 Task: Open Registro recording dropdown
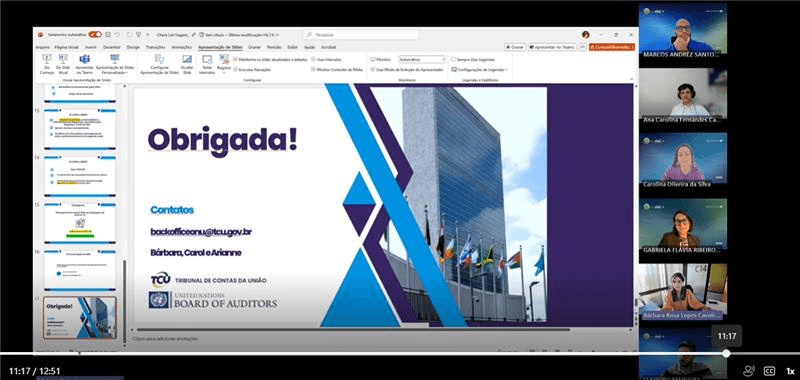(x=223, y=65)
